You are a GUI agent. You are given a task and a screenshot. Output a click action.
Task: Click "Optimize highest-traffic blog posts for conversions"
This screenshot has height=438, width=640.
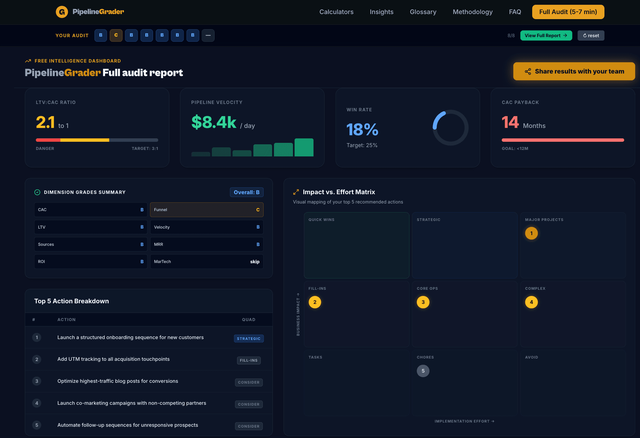point(118,381)
